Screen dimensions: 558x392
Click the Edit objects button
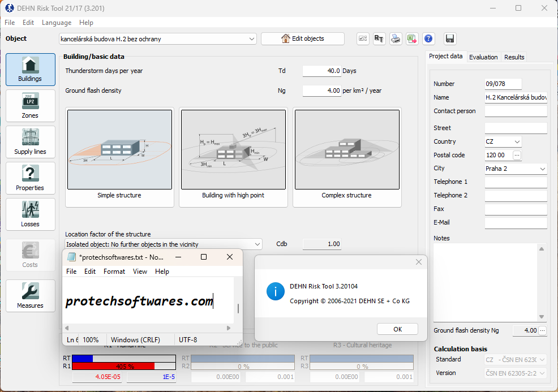[303, 39]
